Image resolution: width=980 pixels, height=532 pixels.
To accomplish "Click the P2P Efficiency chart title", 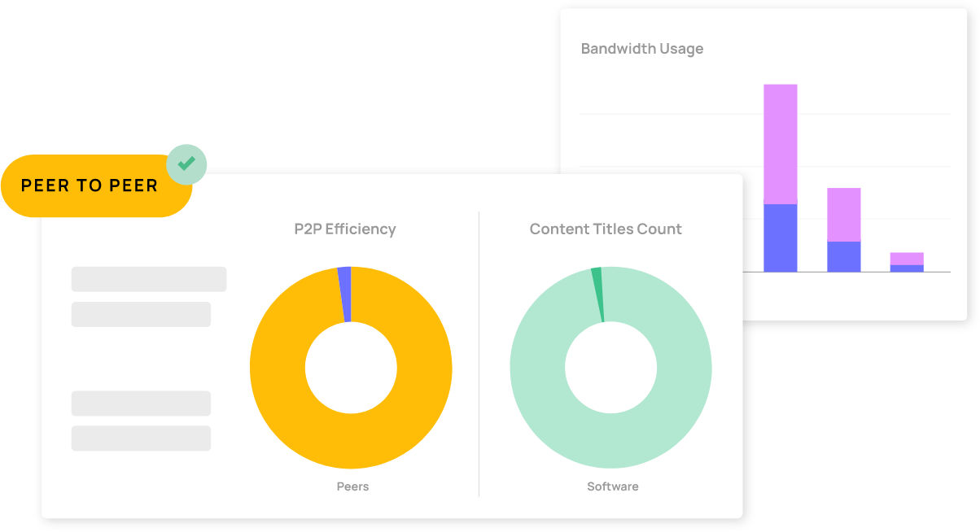I will pyautogui.click(x=345, y=229).
